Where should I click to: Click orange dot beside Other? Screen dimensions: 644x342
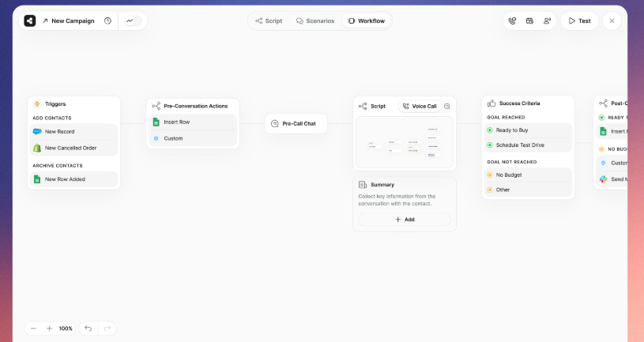coord(490,190)
